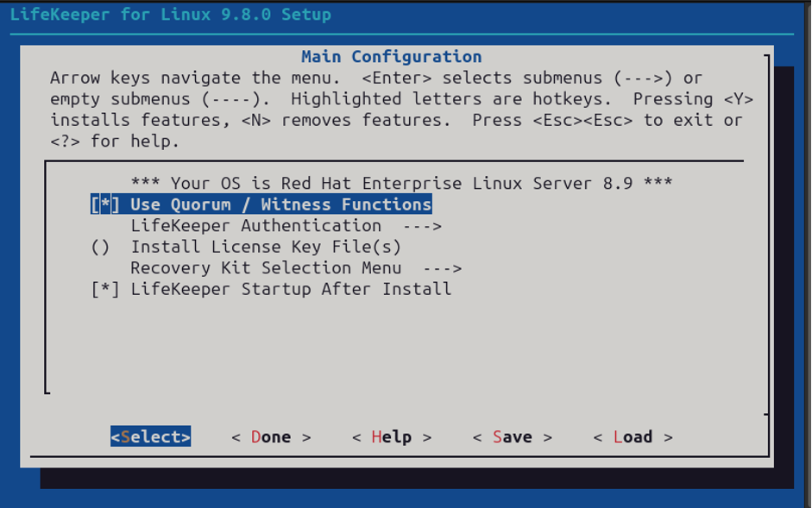
Task: Click the Save button
Action: click(x=513, y=437)
